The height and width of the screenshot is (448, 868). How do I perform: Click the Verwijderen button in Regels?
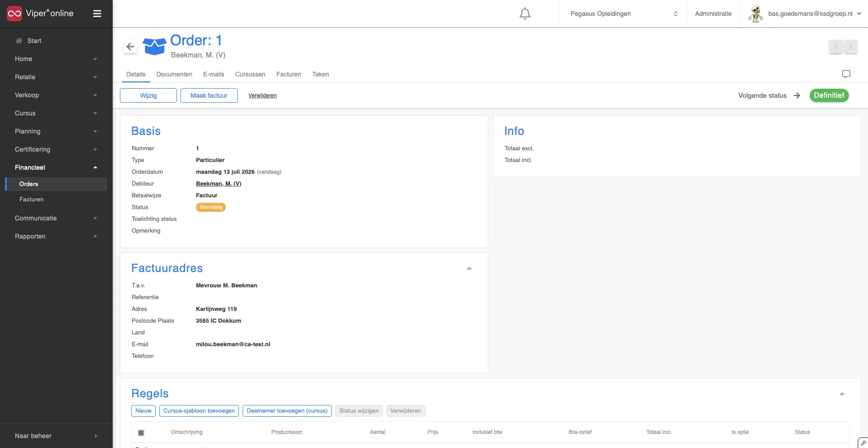(405, 411)
